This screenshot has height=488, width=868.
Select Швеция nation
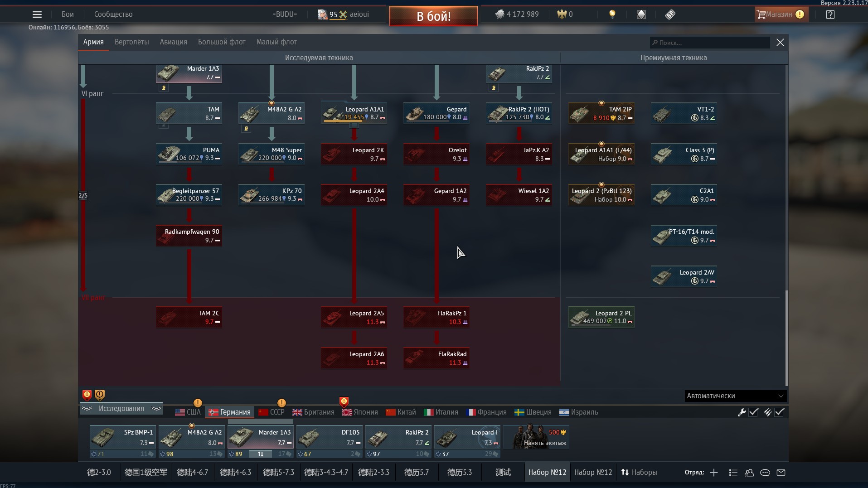(533, 412)
